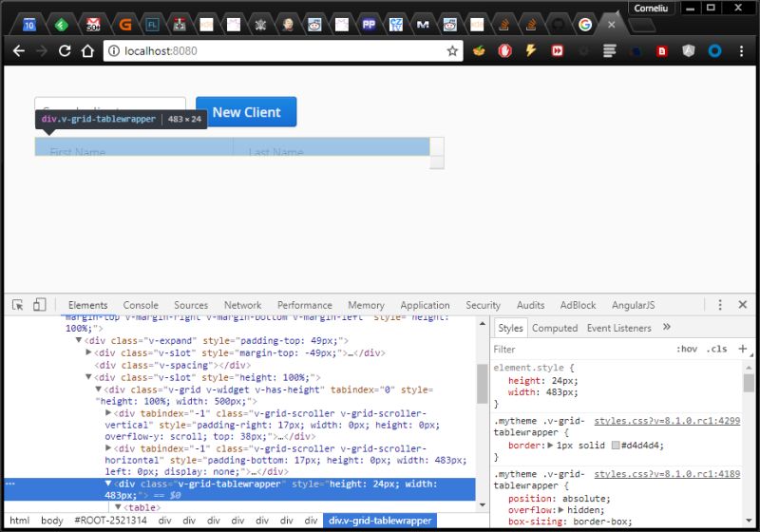Switch to the Gmail tab
This screenshot has width=760, height=532.
click(x=93, y=25)
